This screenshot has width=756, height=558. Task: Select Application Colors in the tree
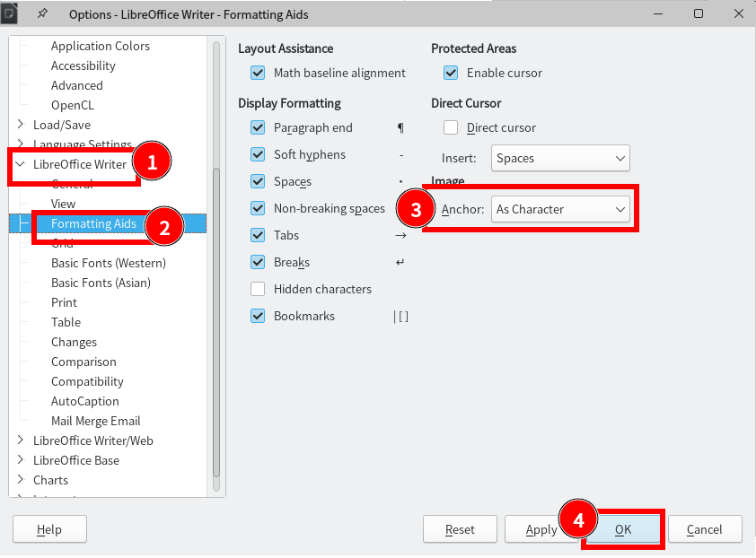(x=101, y=47)
